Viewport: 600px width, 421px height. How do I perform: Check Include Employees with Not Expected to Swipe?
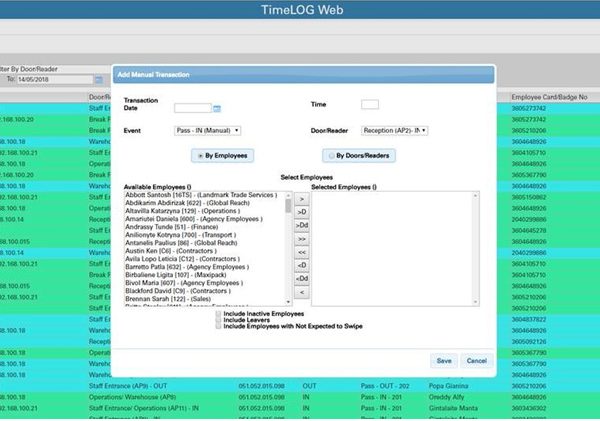point(218,327)
